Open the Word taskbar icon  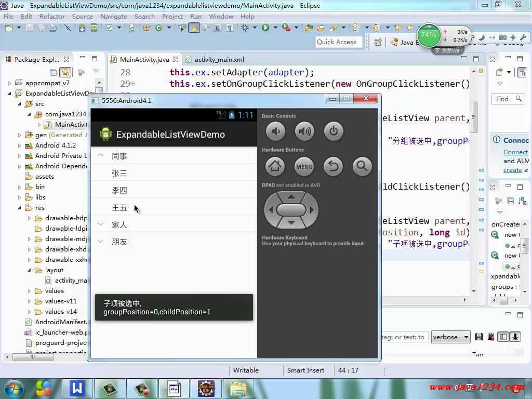tap(77, 389)
